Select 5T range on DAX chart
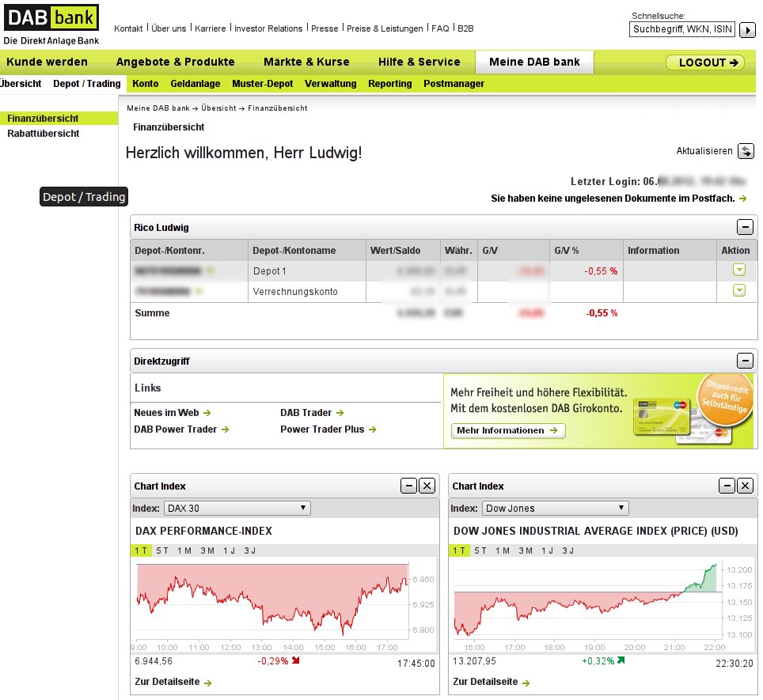The image size is (763, 700). [x=162, y=551]
